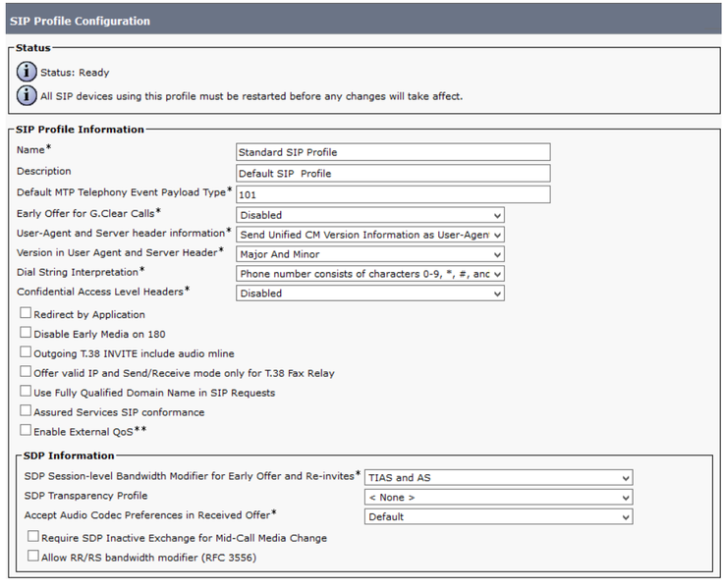Image resolution: width=723 pixels, height=588 pixels.
Task: Click the Early Offer for G.Clear Calls label
Action: (x=88, y=213)
